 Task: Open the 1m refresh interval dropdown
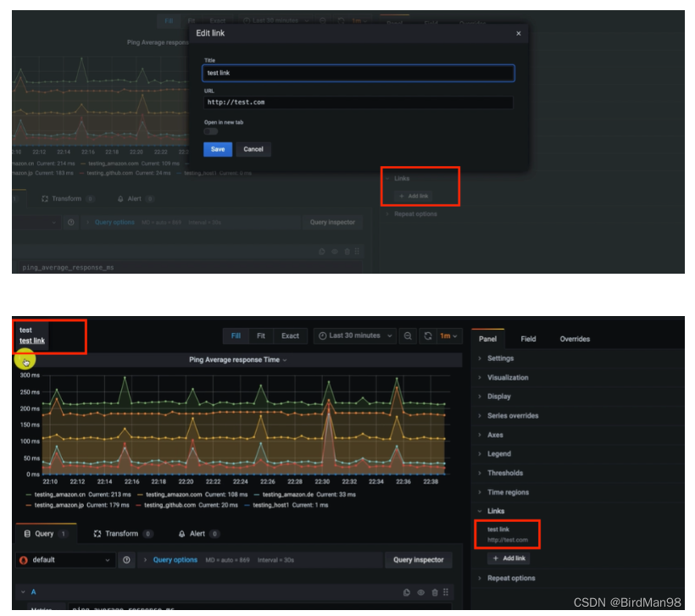tap(448, 336)
